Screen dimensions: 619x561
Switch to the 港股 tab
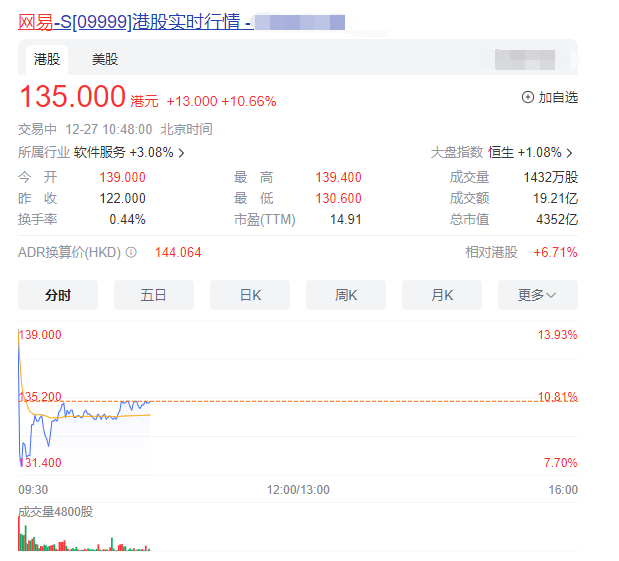coord(47,60)
